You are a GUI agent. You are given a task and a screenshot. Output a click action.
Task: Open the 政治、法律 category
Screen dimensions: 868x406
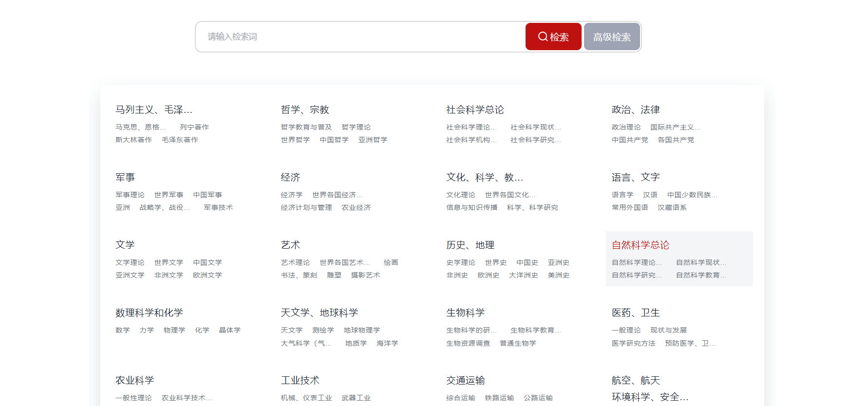[x=636, y=110]
